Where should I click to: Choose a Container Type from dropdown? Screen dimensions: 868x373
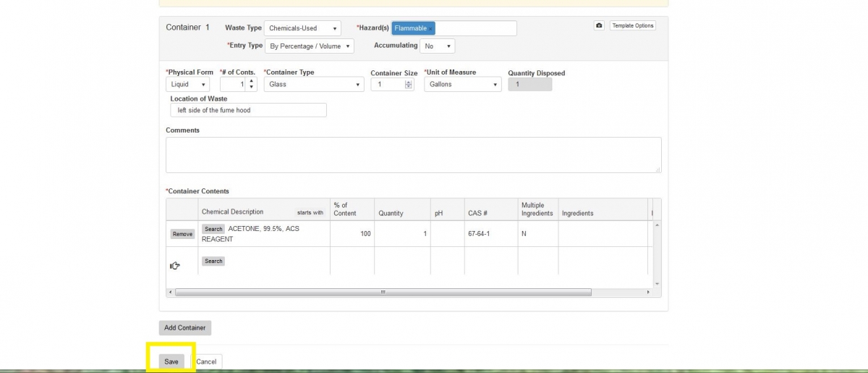[313, 85]
